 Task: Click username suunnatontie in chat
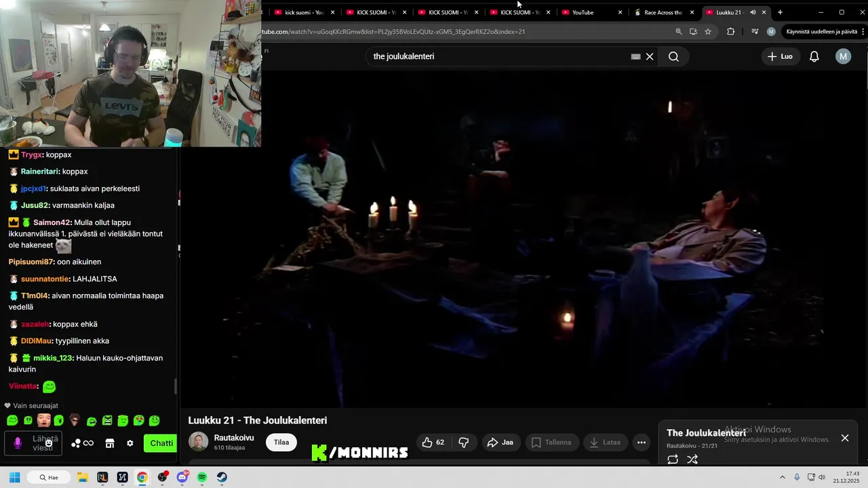45,279
